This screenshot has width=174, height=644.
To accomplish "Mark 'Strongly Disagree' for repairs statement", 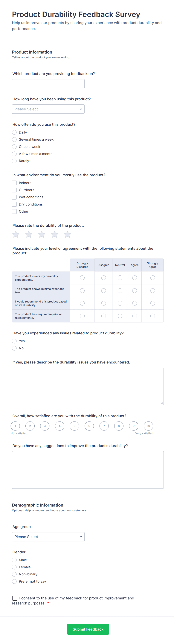I will 82,316.
